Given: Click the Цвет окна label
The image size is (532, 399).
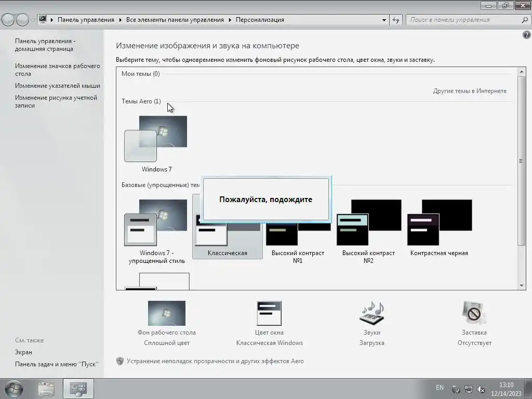Looking at the screenshot, I should click(269, 332).
